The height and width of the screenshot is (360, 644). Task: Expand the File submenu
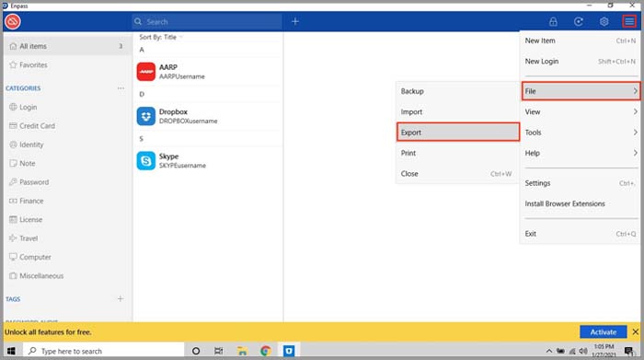(x=581, y=91)
